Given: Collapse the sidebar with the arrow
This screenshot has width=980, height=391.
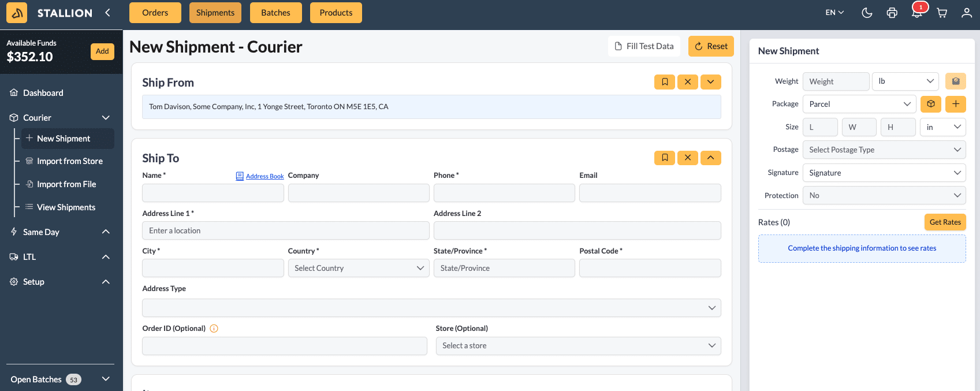Looking at the screenshot, I should [x=107, y=13].
